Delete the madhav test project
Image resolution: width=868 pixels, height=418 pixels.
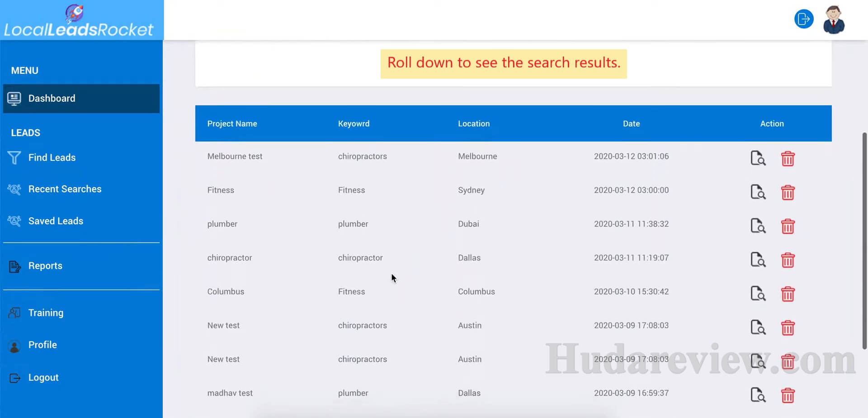coord(788,395)
